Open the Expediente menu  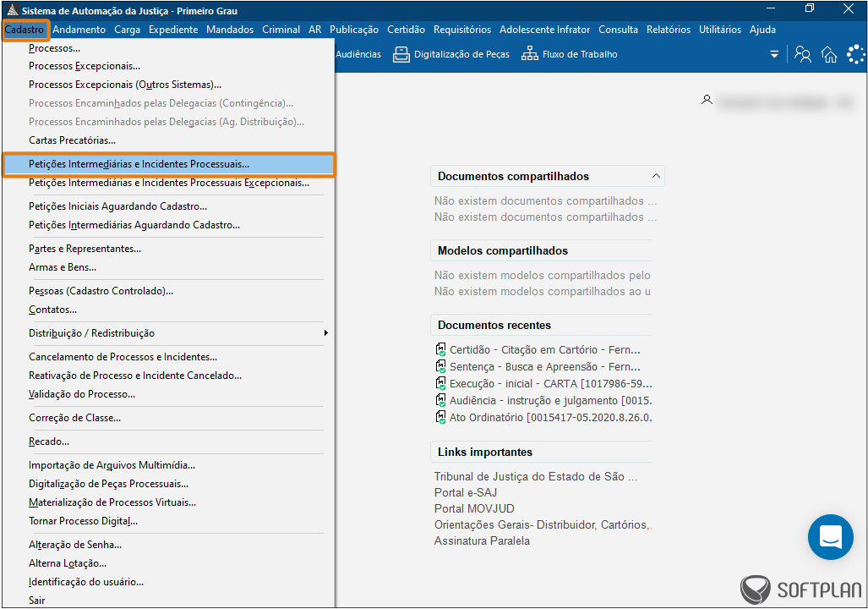click(x=173, y=30)
